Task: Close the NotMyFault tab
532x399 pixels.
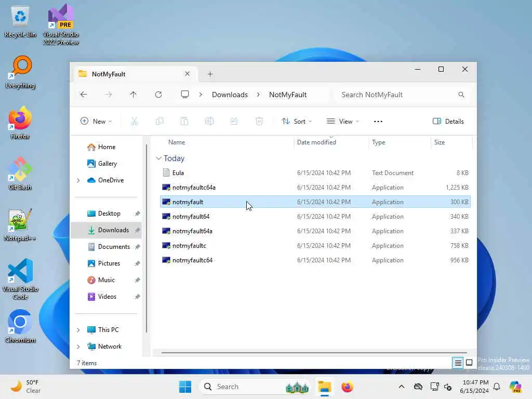Action: [187, 74]
